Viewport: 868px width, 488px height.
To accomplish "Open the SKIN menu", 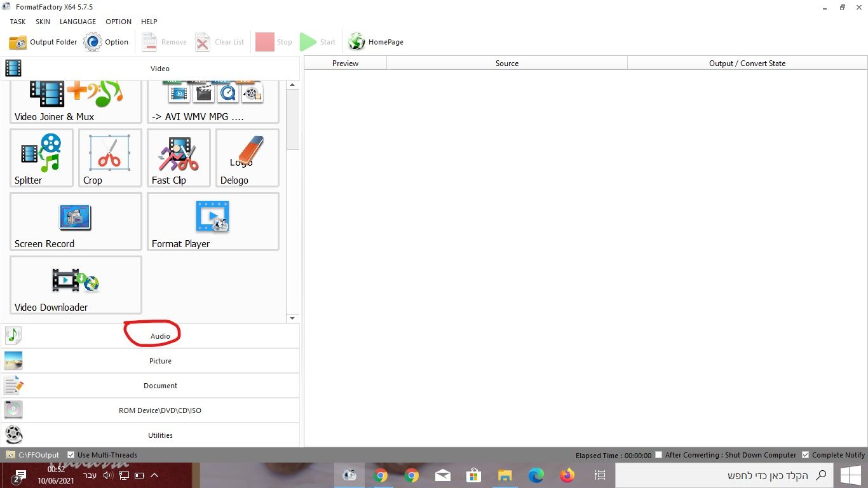I will tap(43, 22).
